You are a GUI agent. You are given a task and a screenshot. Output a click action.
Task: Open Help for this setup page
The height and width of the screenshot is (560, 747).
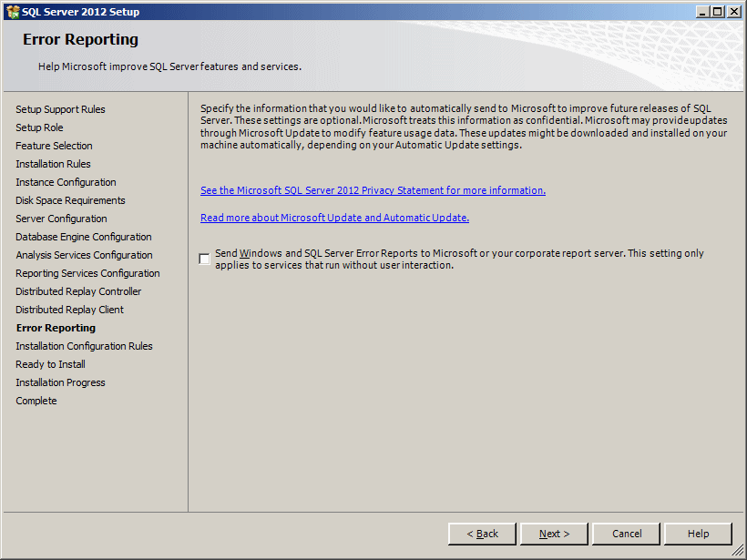point(698,534)
